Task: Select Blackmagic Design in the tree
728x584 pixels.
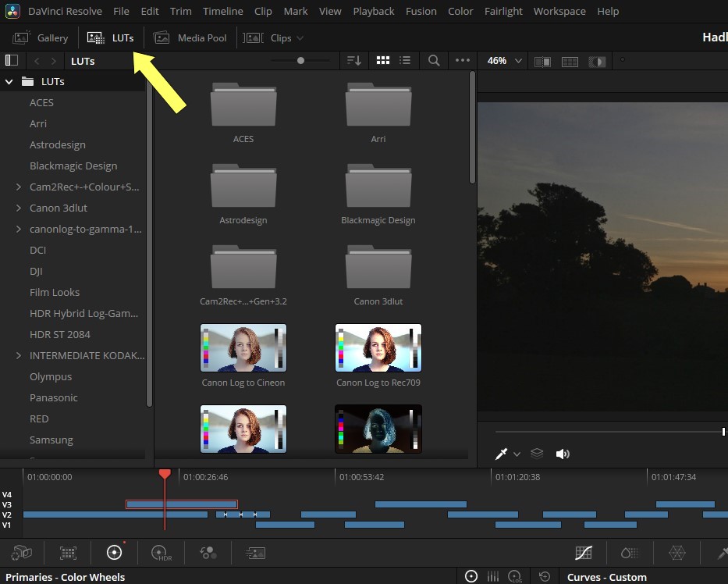Action: coord(73,166)
